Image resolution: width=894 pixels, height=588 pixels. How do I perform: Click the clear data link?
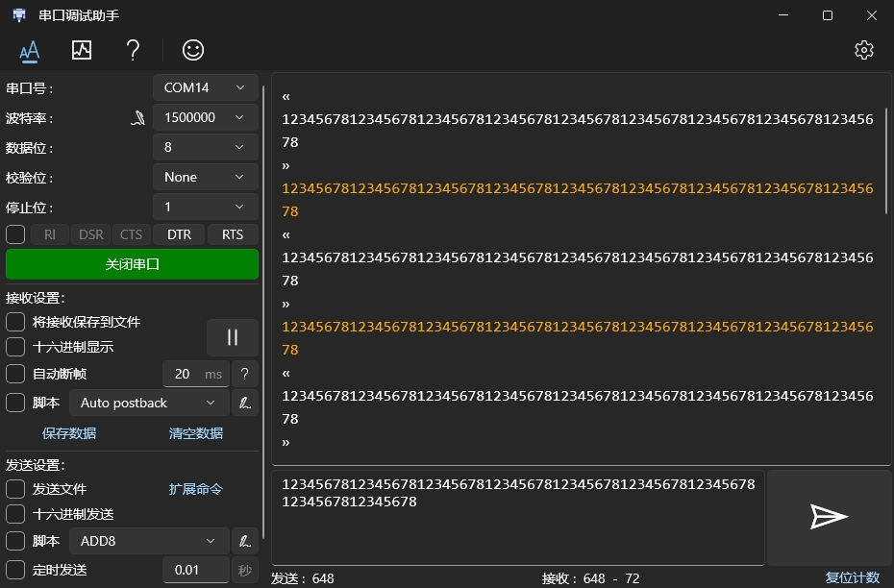pos(196,433)
